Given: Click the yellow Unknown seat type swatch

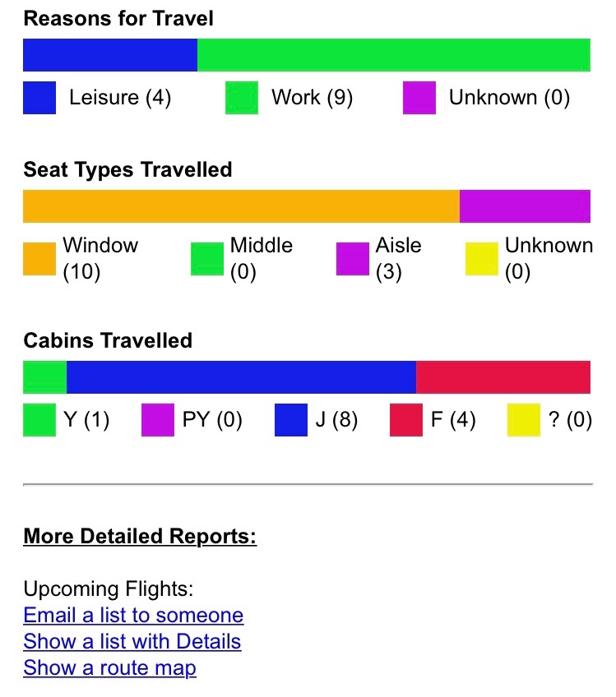Looking at the screenshot, I should coord(482,258).
